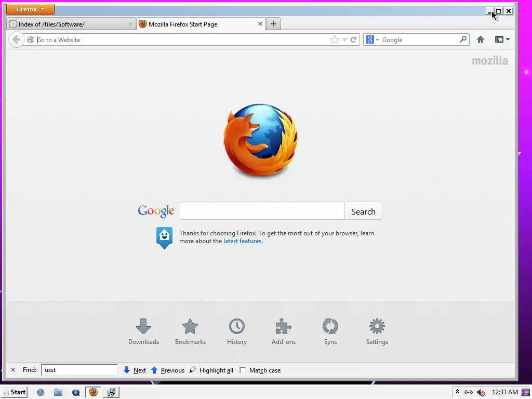
Task: Click the Google logo beside the search box
Action: coord(156,211)
